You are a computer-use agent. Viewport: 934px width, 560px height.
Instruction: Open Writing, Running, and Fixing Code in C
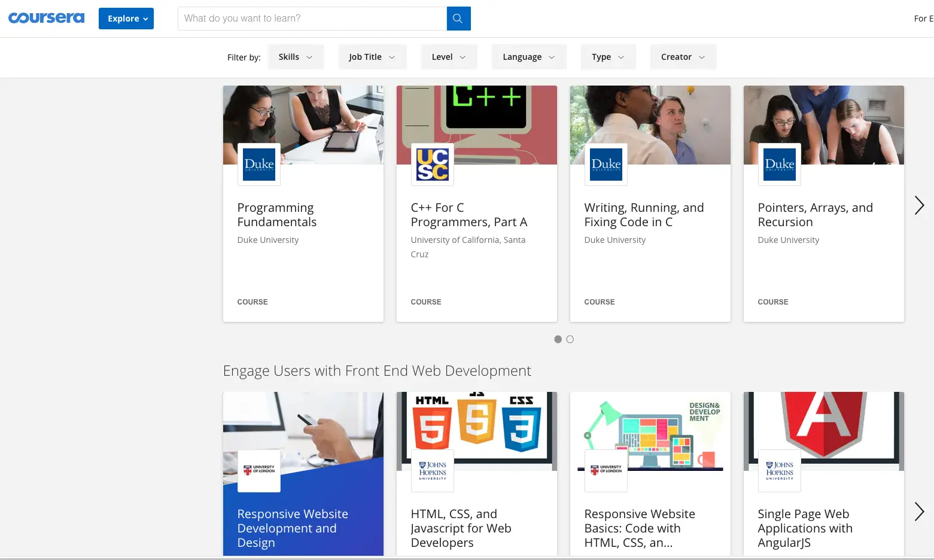pos(644,215)
